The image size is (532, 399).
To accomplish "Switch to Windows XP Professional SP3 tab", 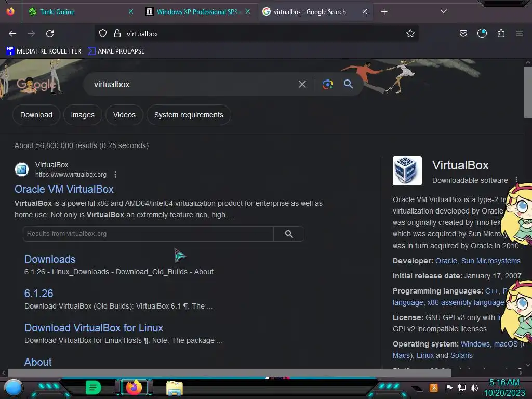I will click(197, 12).
